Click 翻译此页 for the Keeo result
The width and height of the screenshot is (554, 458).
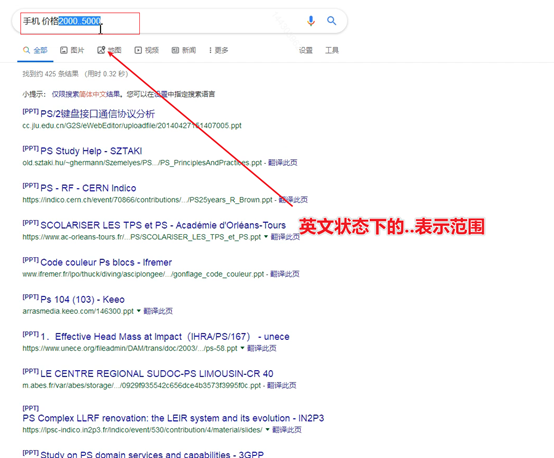point(158,311)
